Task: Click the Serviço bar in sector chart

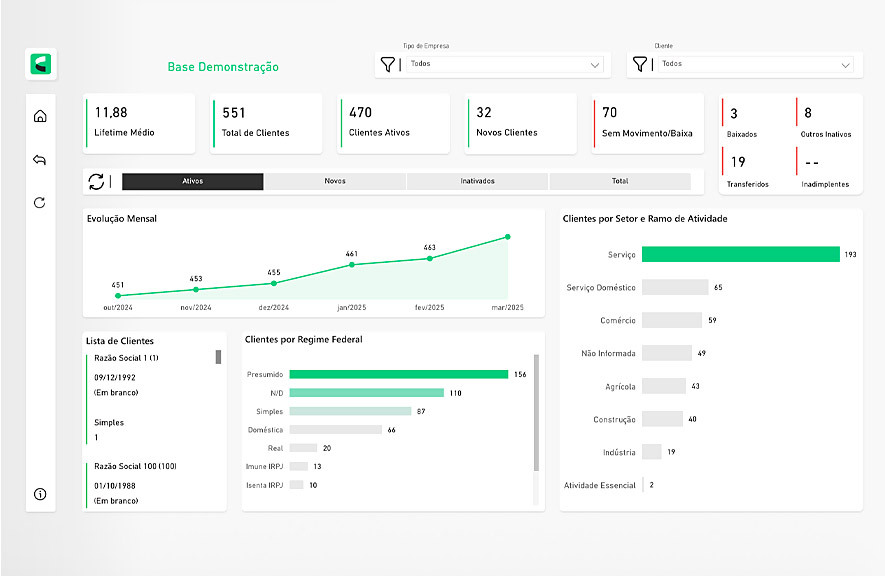Action: pos(740,254)
